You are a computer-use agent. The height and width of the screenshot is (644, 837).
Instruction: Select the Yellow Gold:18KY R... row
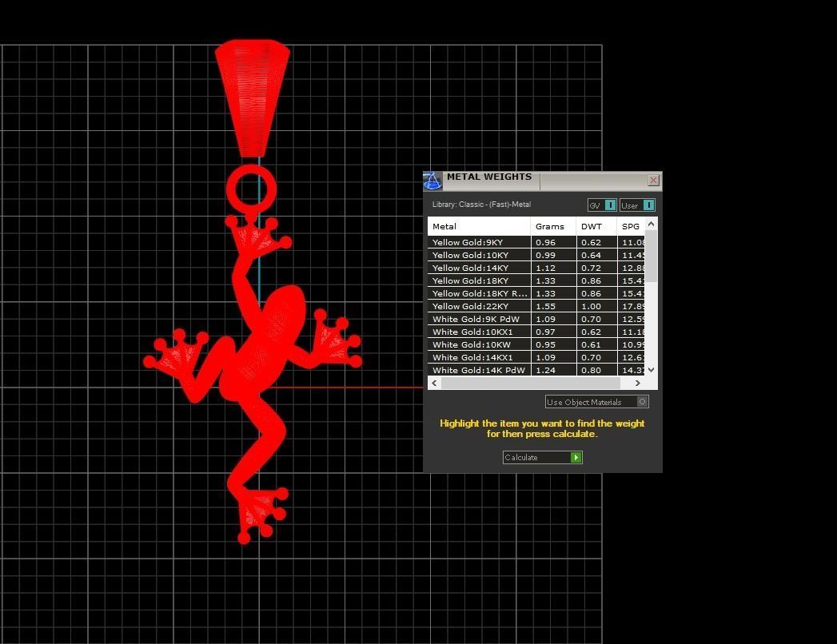[x=536, y=293]
